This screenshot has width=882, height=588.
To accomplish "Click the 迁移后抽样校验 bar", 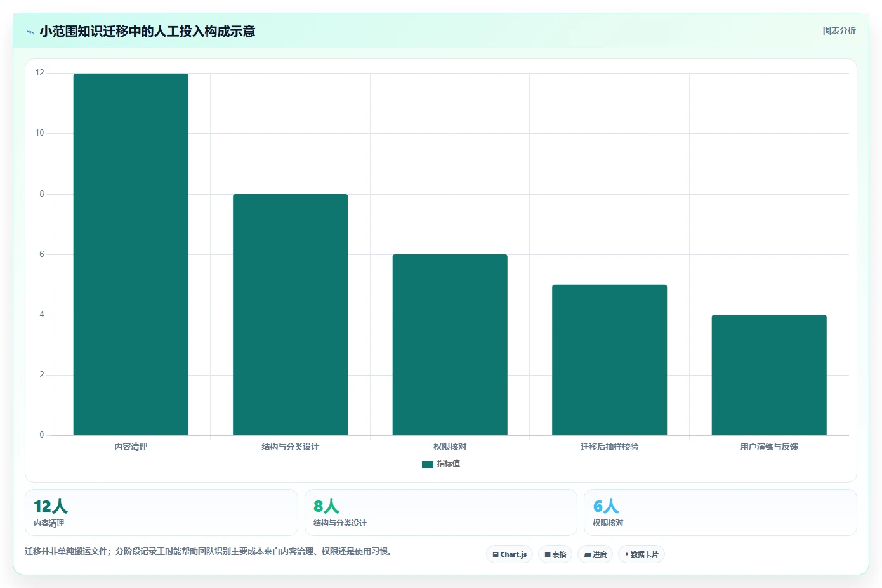I will [x=609, y=360].
